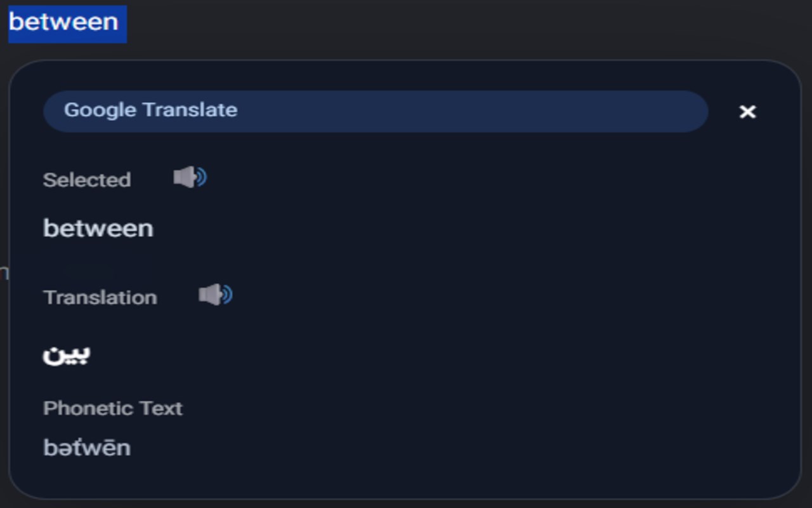Image resolution: width=812 pixels, height=508 pixels.
Task: Play audio for the Selected word
Action: point(190,178)
